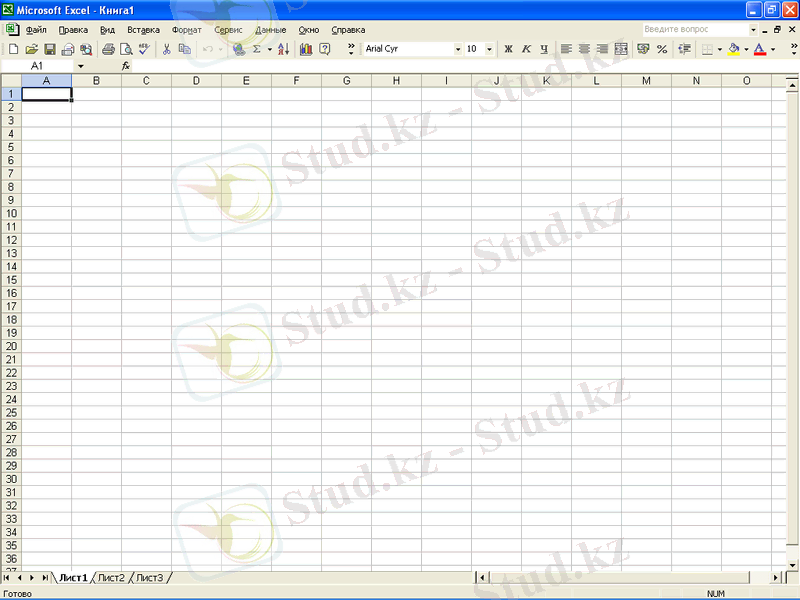The image size is (800, 600).
Task: Select column header D
Action: (196, 81)
